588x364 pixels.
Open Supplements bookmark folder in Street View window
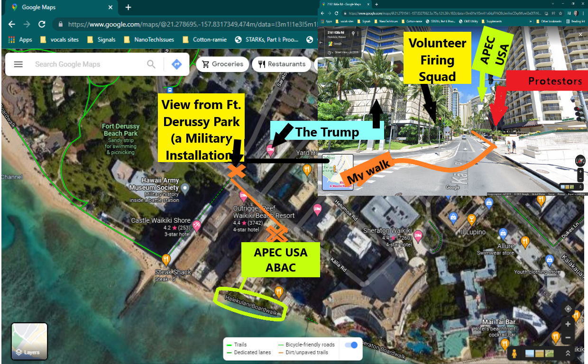492,21
